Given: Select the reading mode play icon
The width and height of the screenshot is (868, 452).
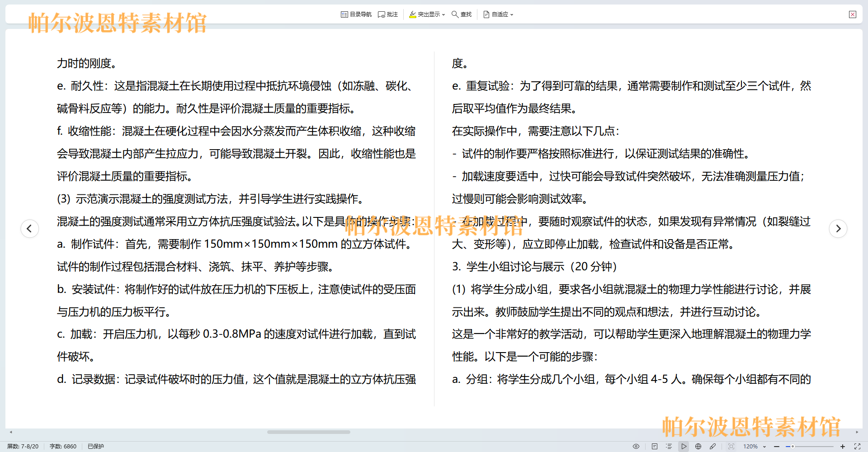Looking at the screenshot, I should (x=684, y=447).
